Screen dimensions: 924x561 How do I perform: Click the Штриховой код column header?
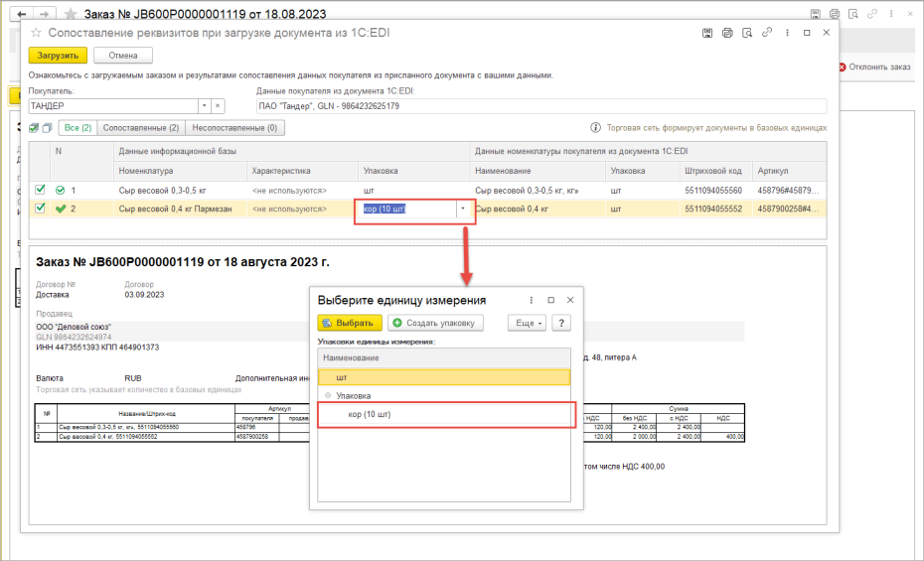point(715,171)
